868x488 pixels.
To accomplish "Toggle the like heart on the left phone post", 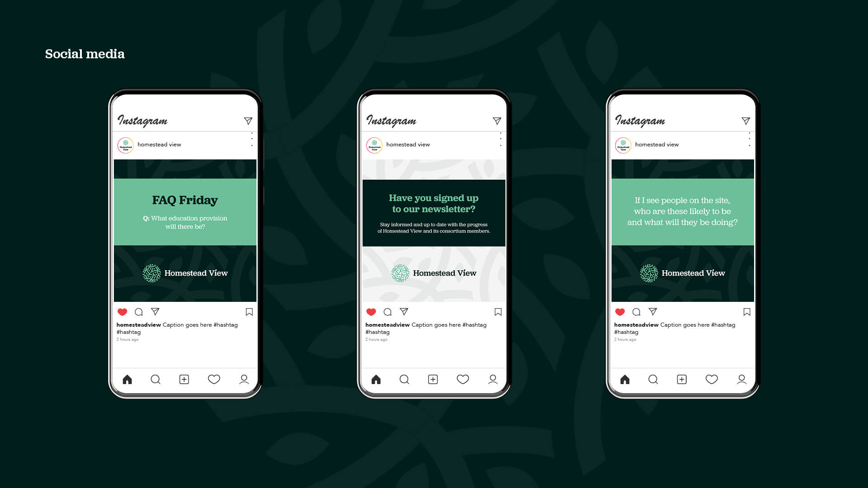I will (122, 312).
